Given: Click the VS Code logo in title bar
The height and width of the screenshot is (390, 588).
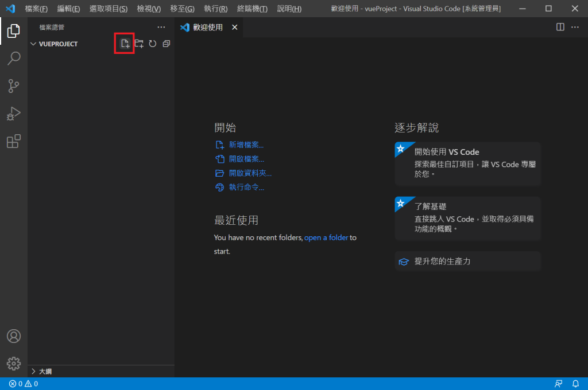Looking at the screenshot, I should coord(10,8).
